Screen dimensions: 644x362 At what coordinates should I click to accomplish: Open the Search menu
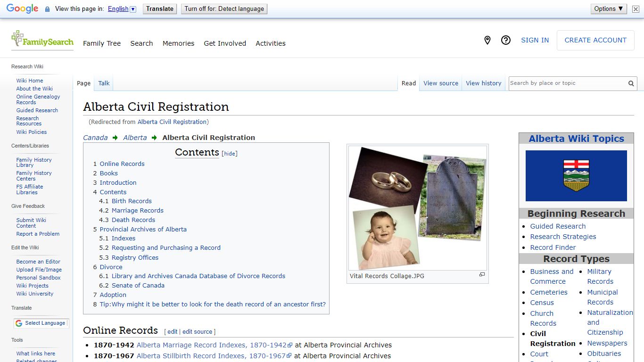pos(141,43)
